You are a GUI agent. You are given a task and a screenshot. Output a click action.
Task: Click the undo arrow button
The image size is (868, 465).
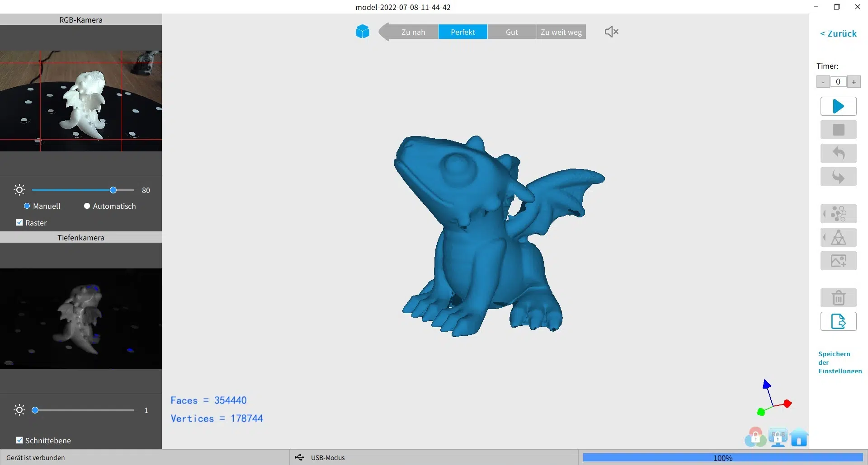(x=838, y=153)
